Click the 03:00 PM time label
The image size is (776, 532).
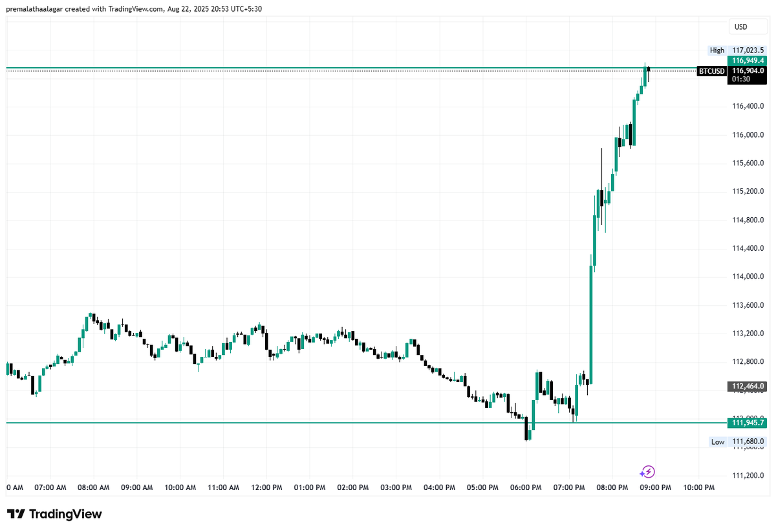tap(396, 487)
